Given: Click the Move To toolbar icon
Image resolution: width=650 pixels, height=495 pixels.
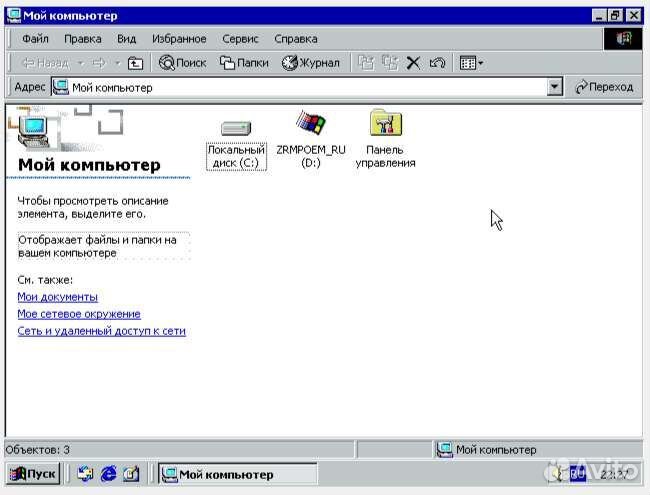Looking at the screenshot, I should (366, 63).
